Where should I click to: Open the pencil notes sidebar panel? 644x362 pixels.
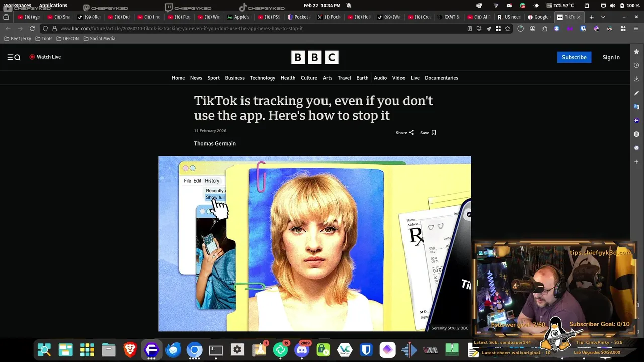pos(636,93)
